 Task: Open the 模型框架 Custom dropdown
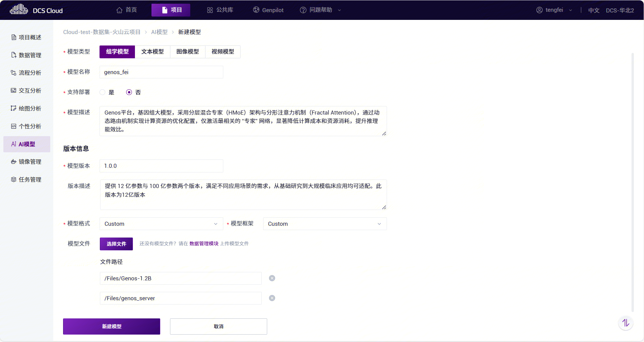click(x=325, y=224)
